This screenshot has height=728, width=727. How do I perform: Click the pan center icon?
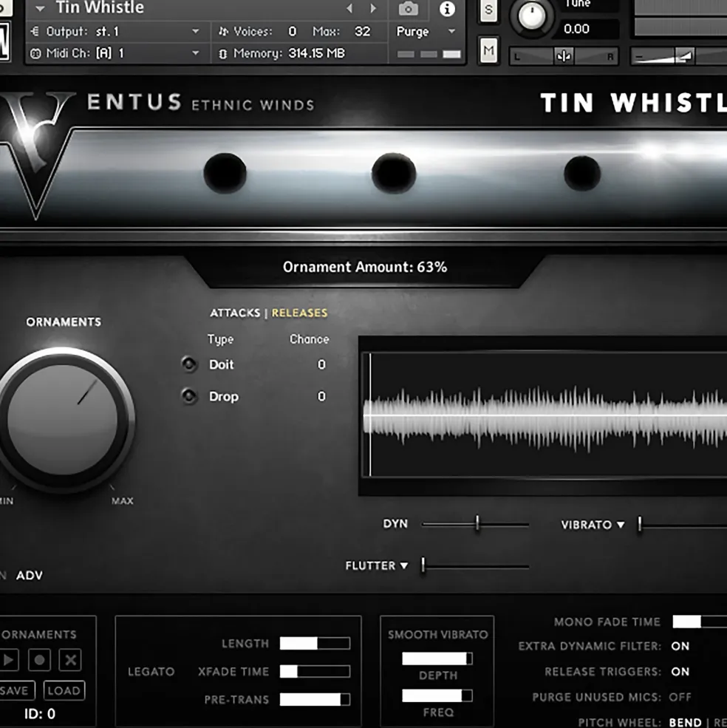(564, 56)
